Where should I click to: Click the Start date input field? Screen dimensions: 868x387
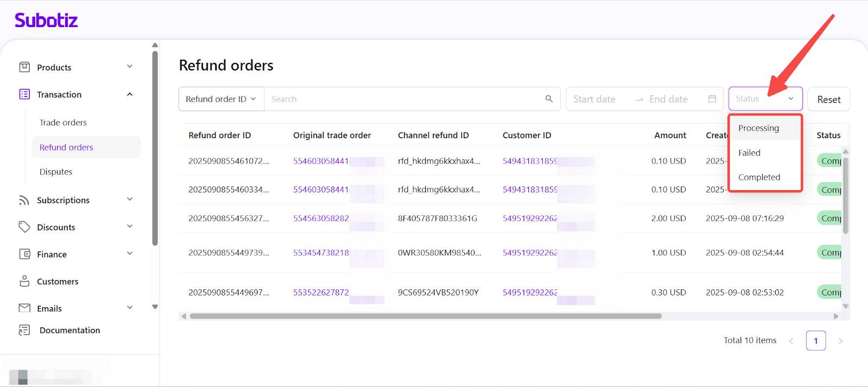595,99
